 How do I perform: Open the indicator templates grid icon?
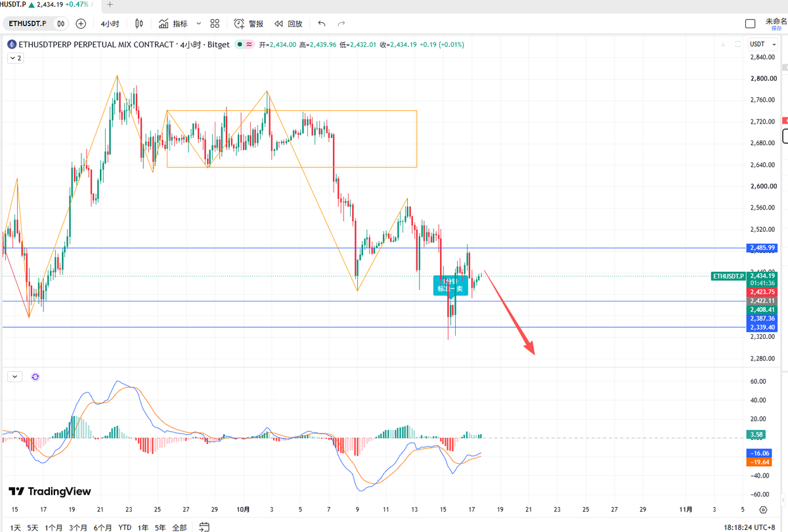pyautogui.click(x=215, y=24)
